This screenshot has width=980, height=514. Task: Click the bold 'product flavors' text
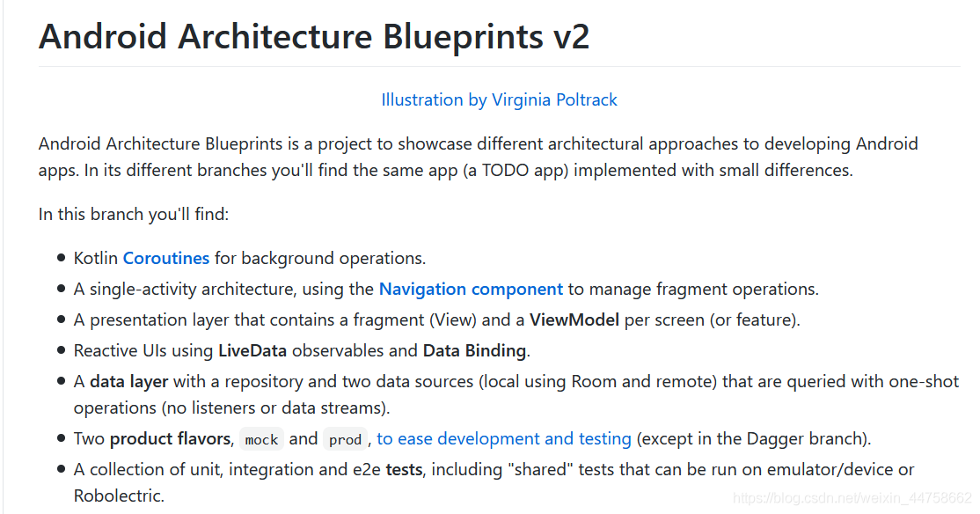click(x=170, y=439)
